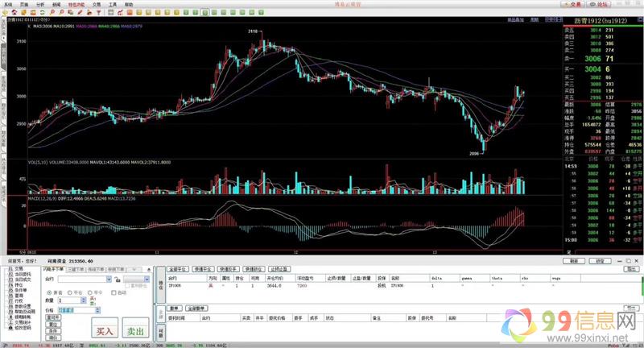
Task: Click the zoom-in magnifier toolbar icon
Action: pos(52,14)
